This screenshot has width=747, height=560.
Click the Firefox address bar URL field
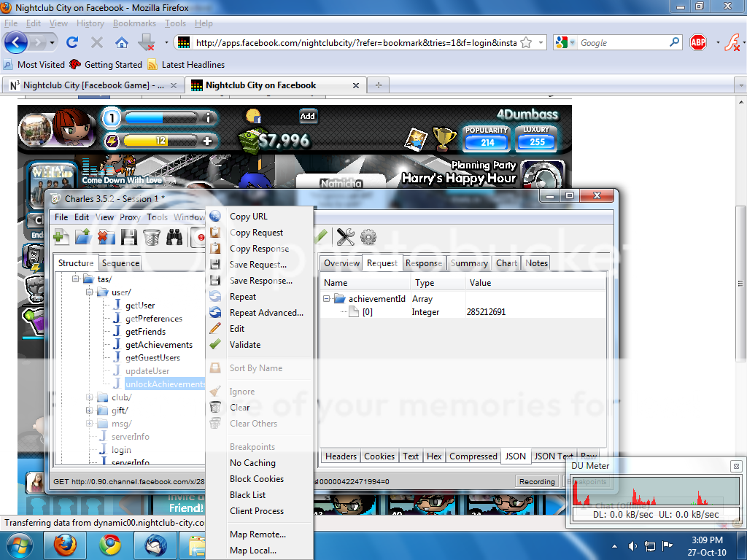pyautogui.click(x=356, y=43)
